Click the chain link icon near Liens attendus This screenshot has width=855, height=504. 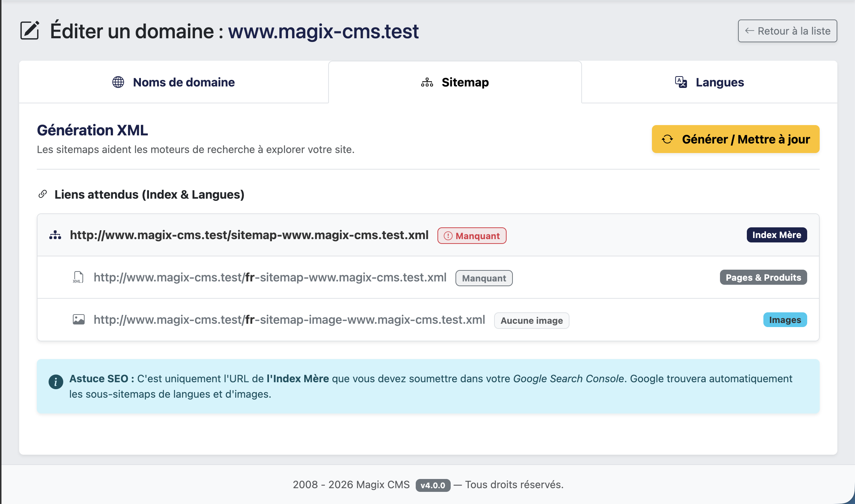(x=43, y=194)
